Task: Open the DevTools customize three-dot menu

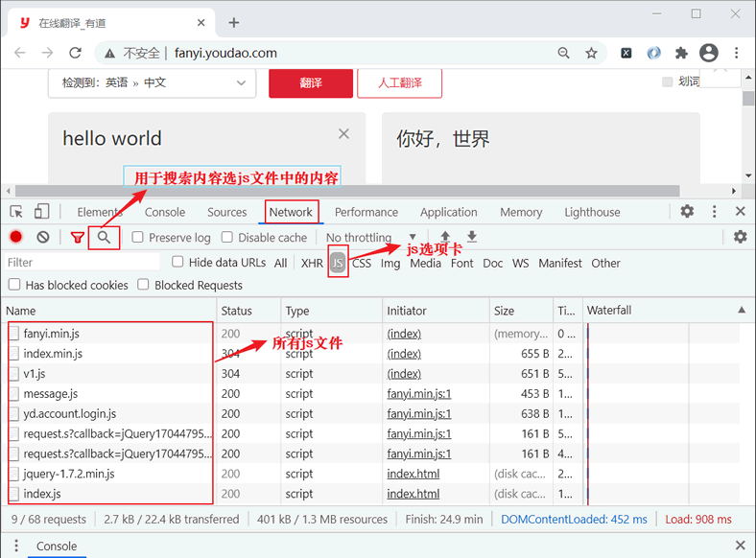Action: point(714,211)
